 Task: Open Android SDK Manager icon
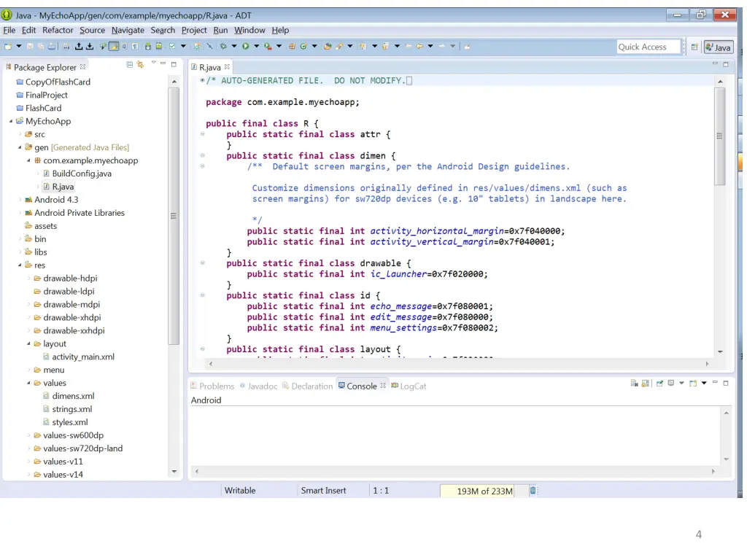[x=147, y=46]
